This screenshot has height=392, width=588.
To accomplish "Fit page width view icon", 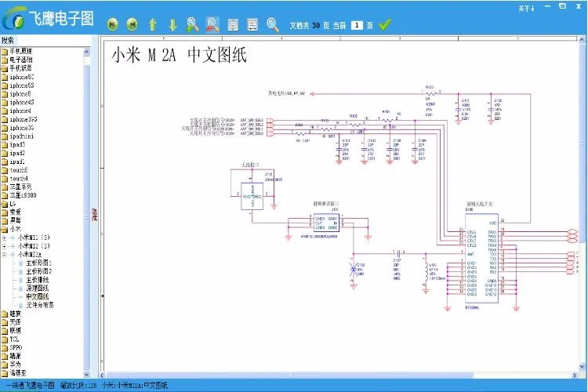I will point(252,25).
